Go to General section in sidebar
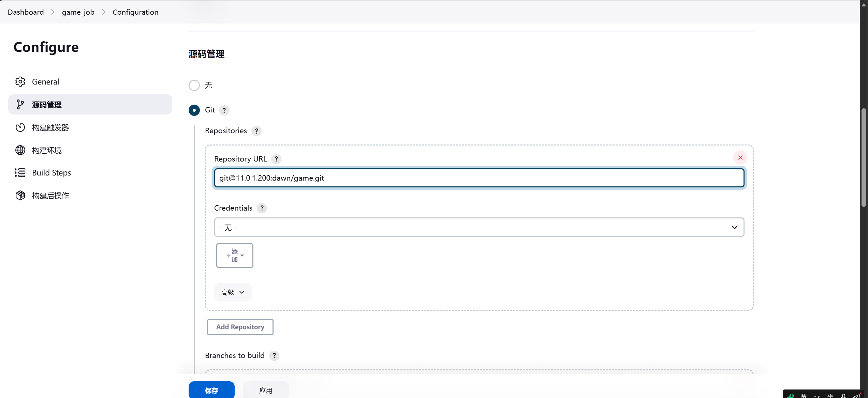 tap(90, 82)
